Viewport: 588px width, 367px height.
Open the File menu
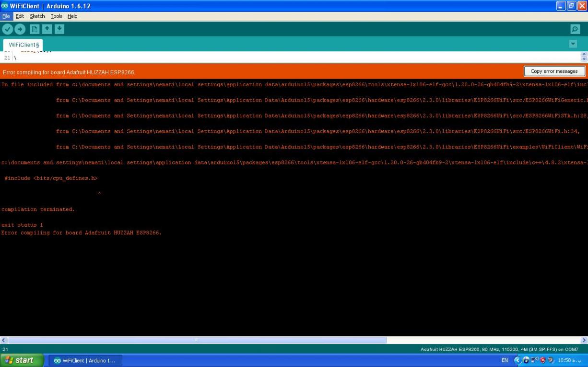coord(6,16)
